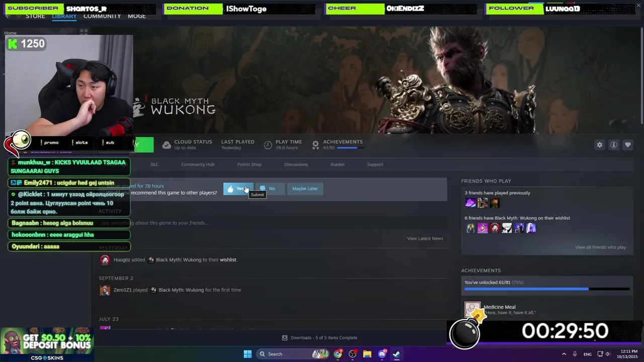Click the sidebar achievements progress bar 75%
The height and width of the screenshot is (362, 644).
click(547, 289)
